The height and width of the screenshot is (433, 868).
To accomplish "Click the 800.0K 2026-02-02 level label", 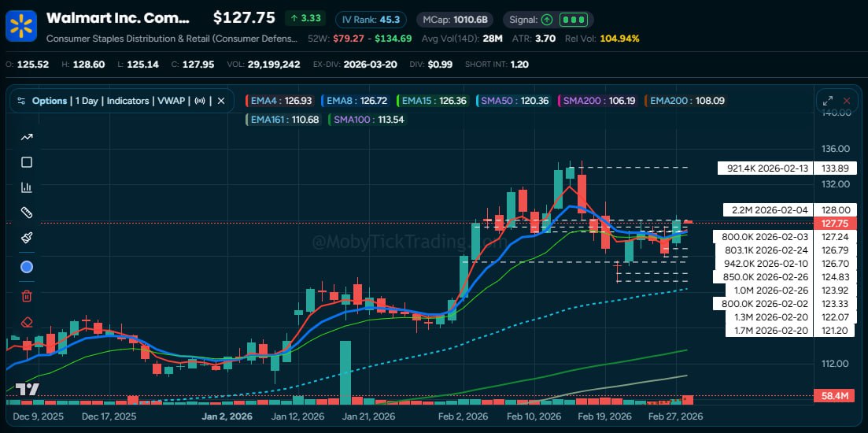I will pyautogui.click(x=763, y=304).
